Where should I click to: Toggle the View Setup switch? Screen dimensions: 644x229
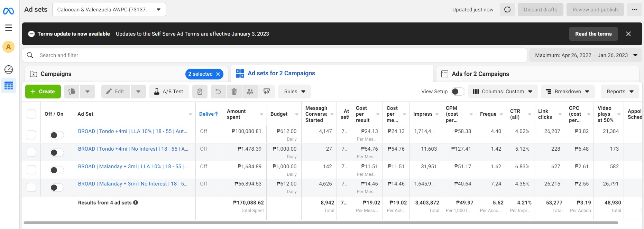click(x=458, y=92)
